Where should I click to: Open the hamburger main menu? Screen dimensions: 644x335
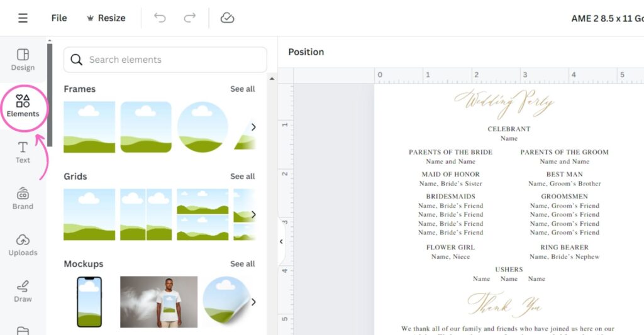coord(23,18)
